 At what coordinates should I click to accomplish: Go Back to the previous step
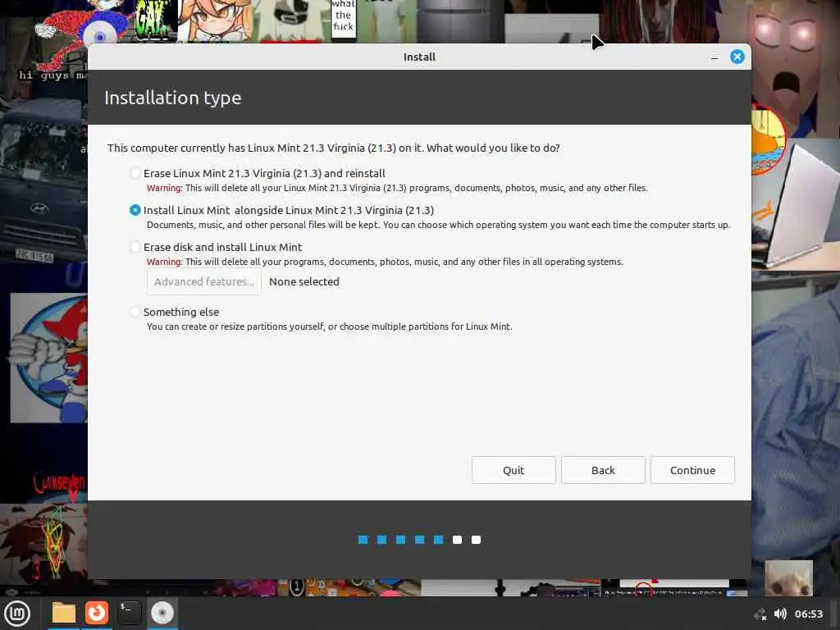point(603,470)
